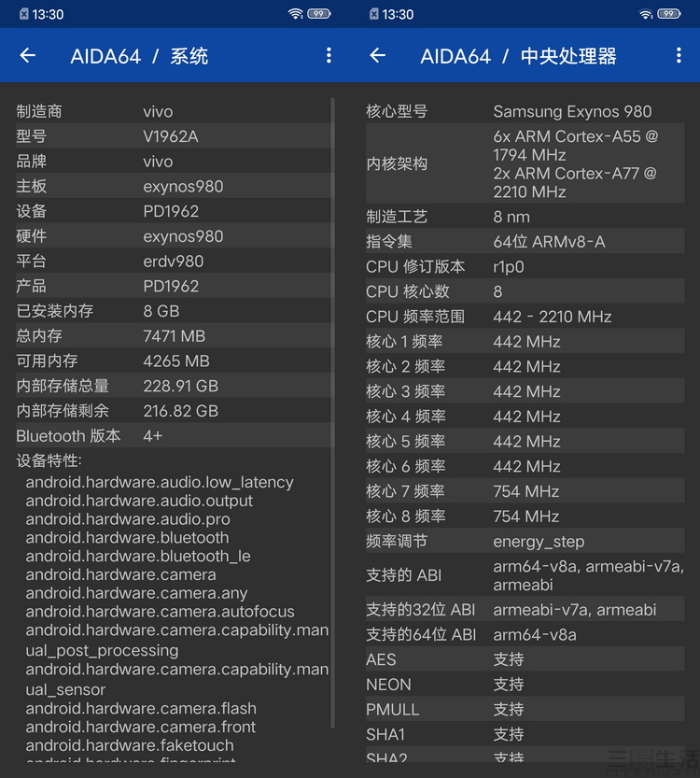The width and height of the screenshot is (700, 778).
Task: Tap android.hardware.audio.low_latency feature entry
Action: [x=160, y=482]
